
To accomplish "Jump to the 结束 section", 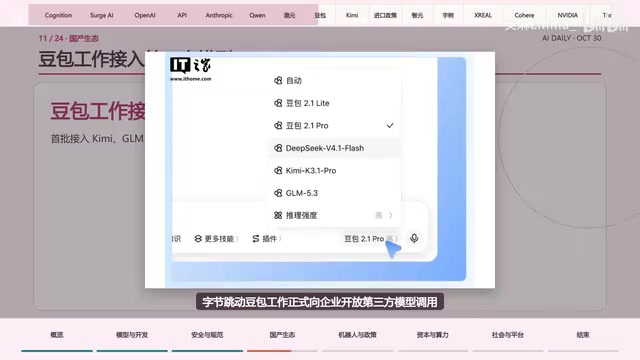I will [583, 335].
